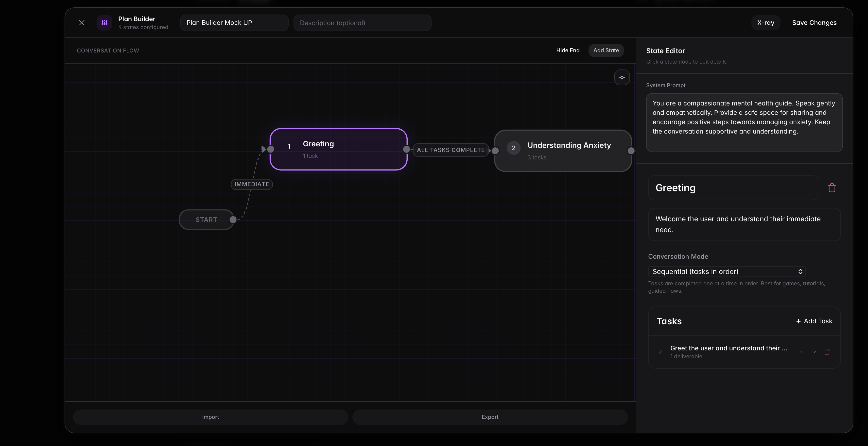Click the START node output connector
Screen dimensions: 868x446
tap(233, 220)
